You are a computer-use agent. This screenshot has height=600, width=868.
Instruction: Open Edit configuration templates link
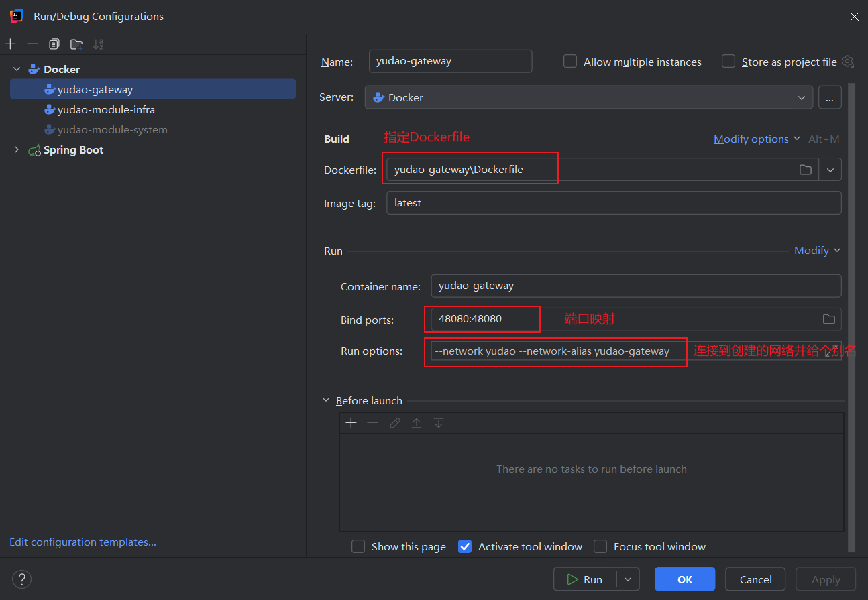pos(83,542)
